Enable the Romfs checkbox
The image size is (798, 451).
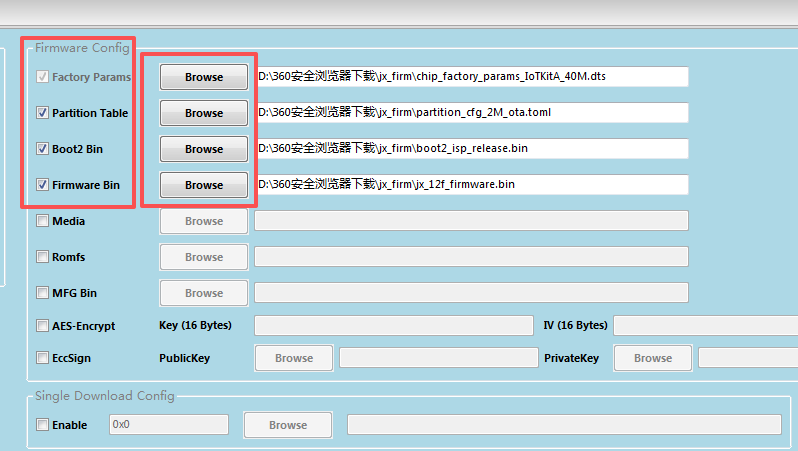click(x=42, y=257)
